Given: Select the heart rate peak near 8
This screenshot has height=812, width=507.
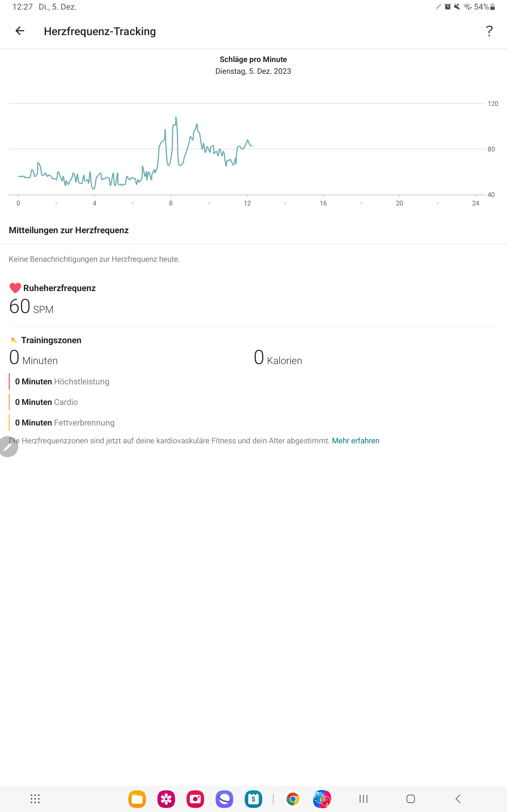Looking at the screenshot, I should pyautogui.click(x=176, y=118).
